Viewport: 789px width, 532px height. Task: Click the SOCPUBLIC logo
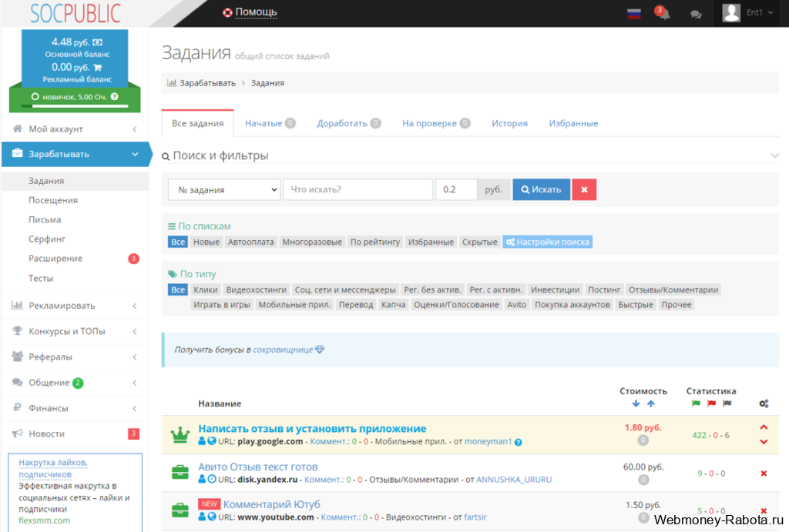coord(76,14)
